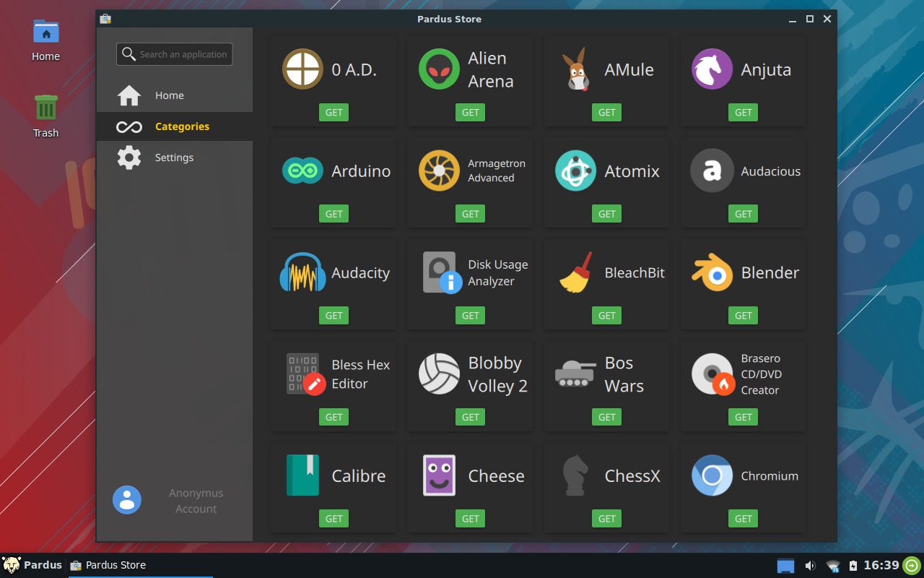Click the AMule donkey icon
The image size is (924, 578).
575,69
